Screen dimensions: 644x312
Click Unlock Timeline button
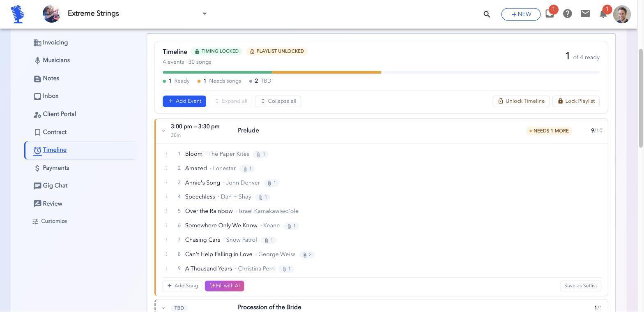[x=521, y=101]
